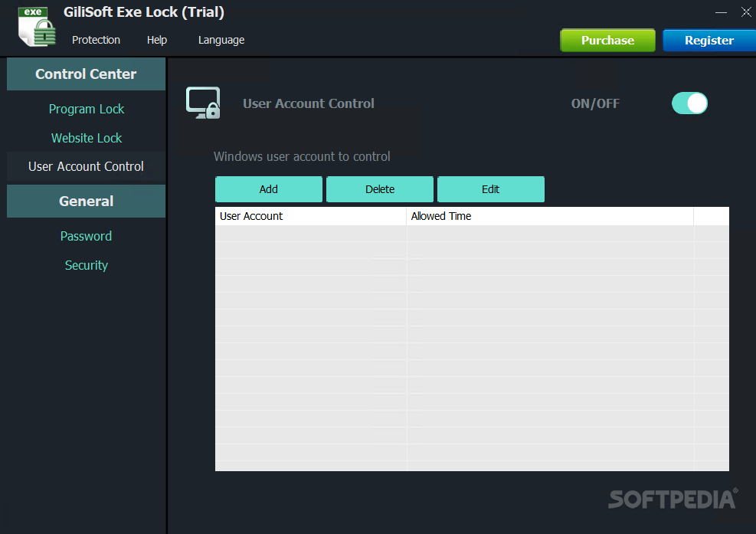Select User Account Control in sidebar
756x534 pixels.
(x=86, y=166)
